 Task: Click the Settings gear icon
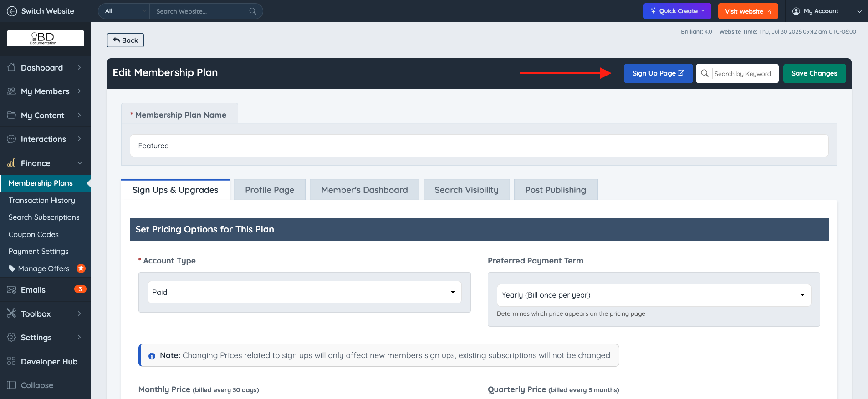(11, 337)
